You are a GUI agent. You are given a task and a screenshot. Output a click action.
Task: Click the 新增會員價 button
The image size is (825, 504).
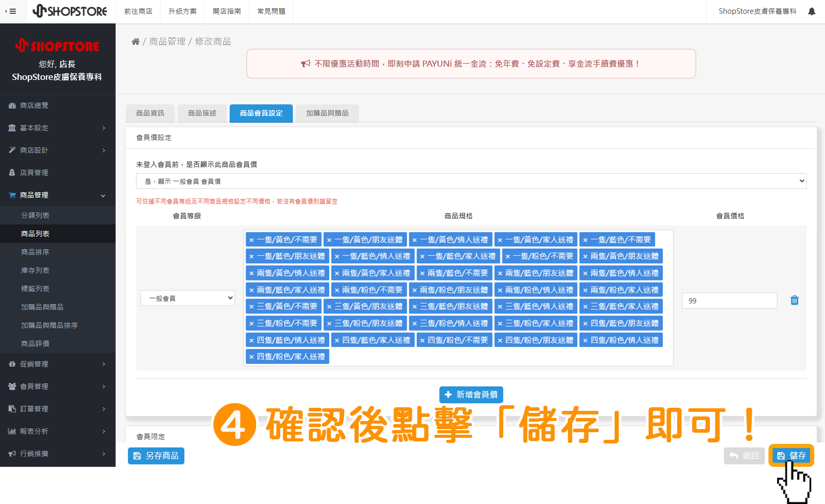pyautogui.click(x=471, y=395)
